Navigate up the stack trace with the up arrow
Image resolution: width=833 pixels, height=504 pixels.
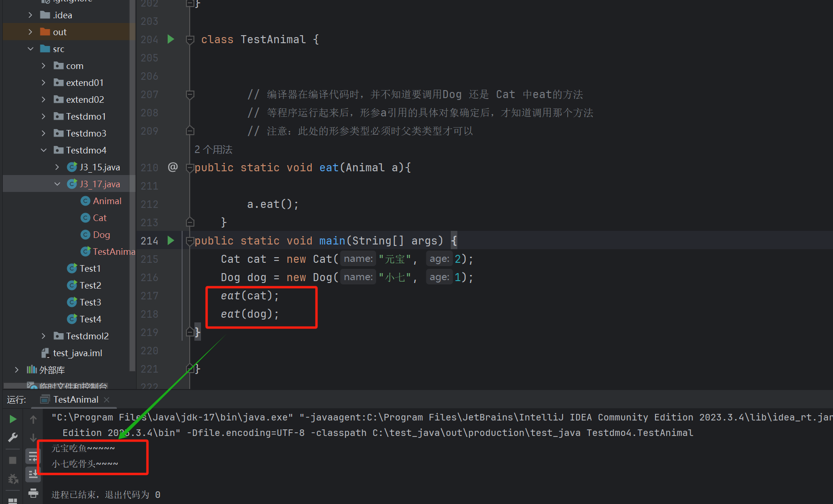[x=33, y=419]
